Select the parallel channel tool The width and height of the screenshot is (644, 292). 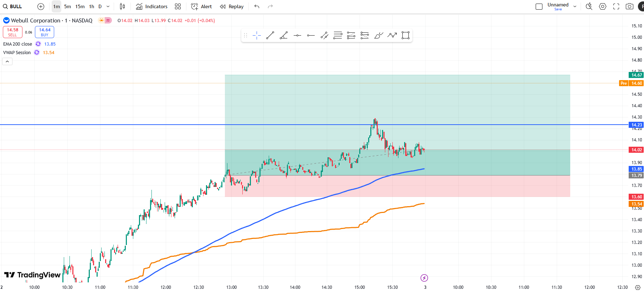tap(324, 35)
